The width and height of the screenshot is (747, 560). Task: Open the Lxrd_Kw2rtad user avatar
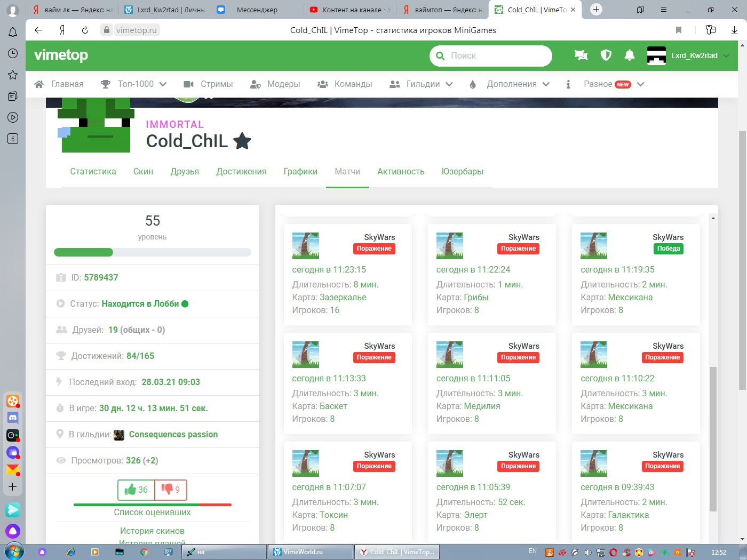pos(656,55)
